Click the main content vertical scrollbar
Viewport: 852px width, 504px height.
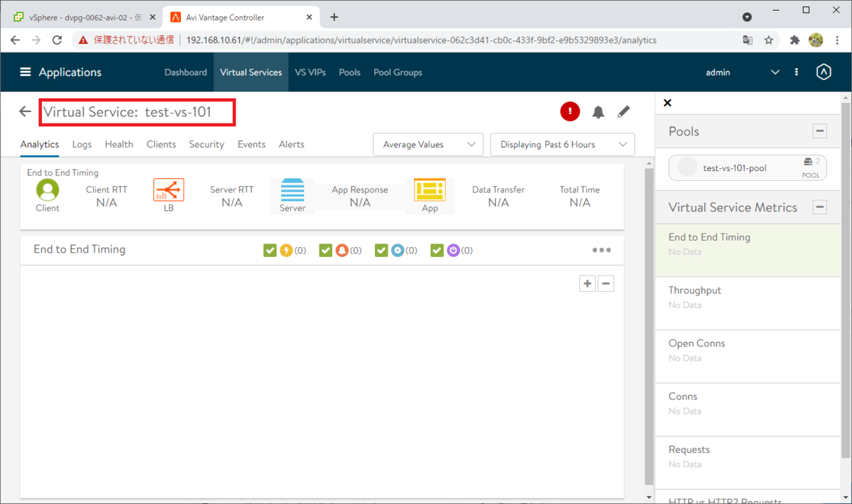point(648,327)
